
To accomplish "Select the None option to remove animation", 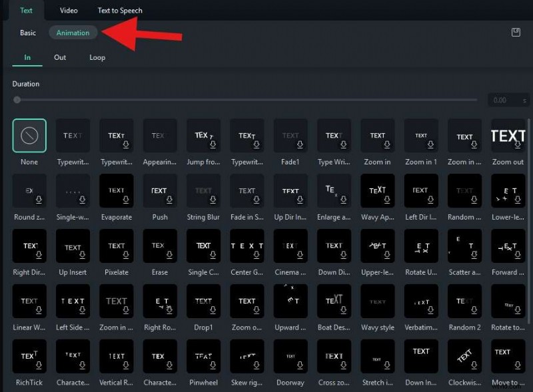I will 29,136.
